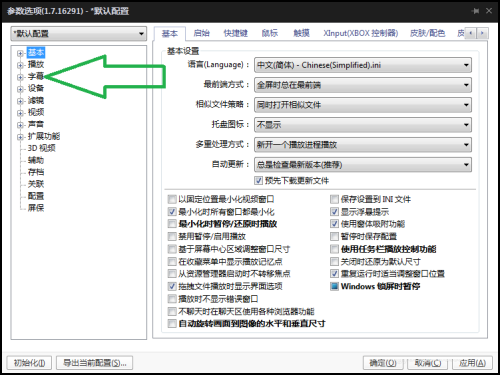
Task: Expand the 声音 tree node
Action: click(x=20, y=125)
